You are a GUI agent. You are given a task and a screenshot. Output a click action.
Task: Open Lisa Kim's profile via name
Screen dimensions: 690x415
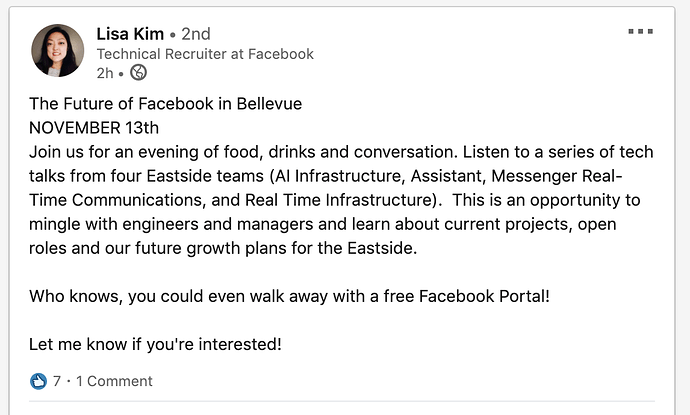coord(130,34)
